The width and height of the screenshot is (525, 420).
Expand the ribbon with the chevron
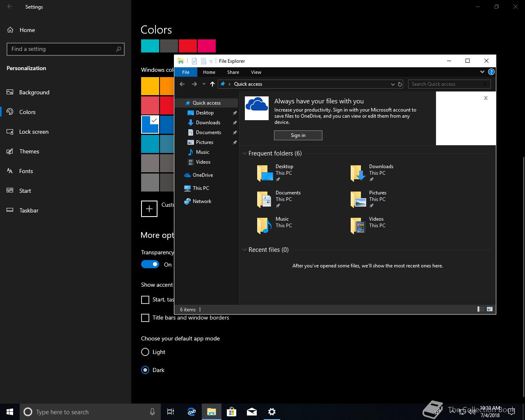click(x=482, y=72)
